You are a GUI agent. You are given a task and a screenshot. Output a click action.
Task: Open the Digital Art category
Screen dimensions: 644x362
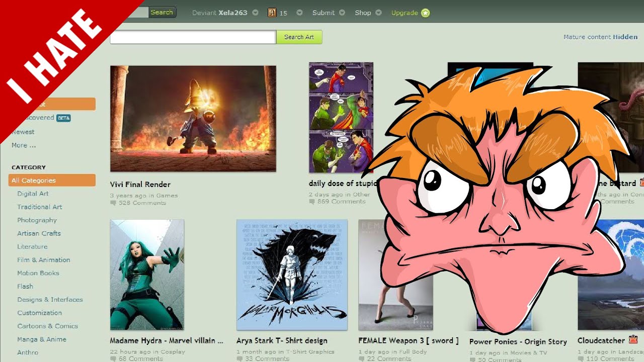[x=33, y=194]
